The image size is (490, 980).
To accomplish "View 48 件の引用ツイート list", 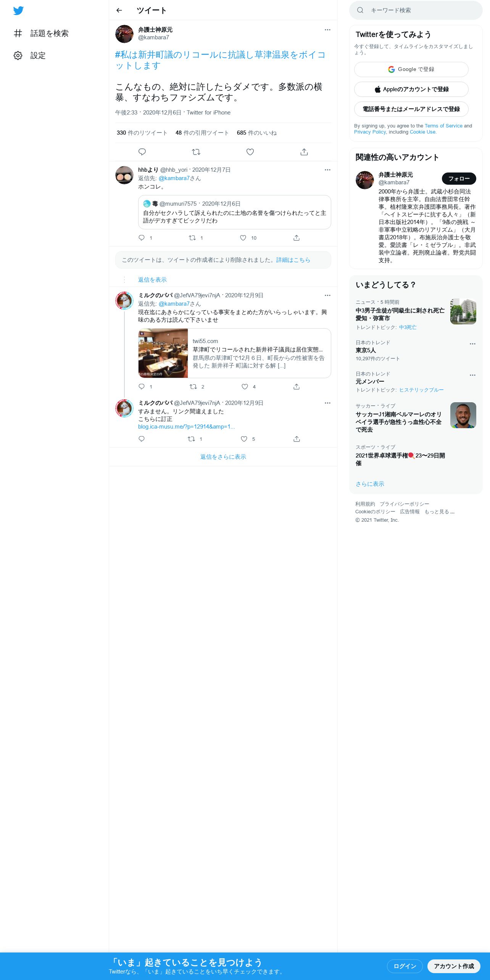I will point(202,133).
